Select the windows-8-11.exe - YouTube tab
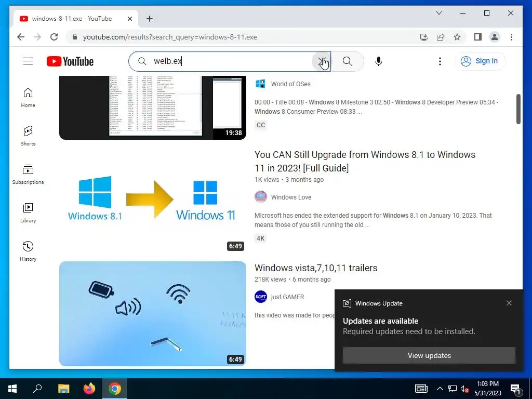 (x=76, y=19)
